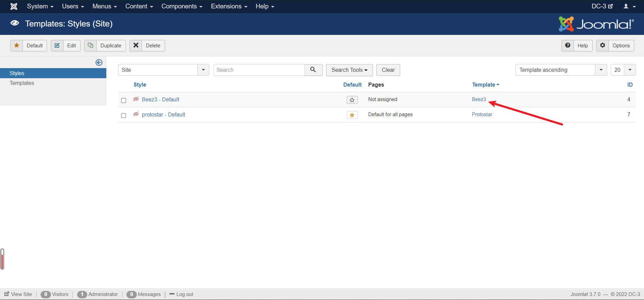Click the 'Not assigned' pages cell
This screenshot has height=300, width=644.
coord(383,99)
